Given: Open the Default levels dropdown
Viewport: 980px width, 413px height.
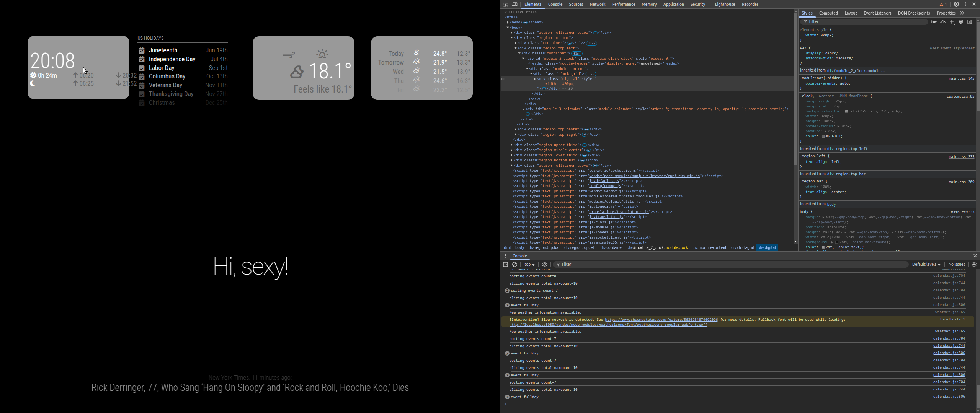Looking at the screenshot, I should (926, 265).
